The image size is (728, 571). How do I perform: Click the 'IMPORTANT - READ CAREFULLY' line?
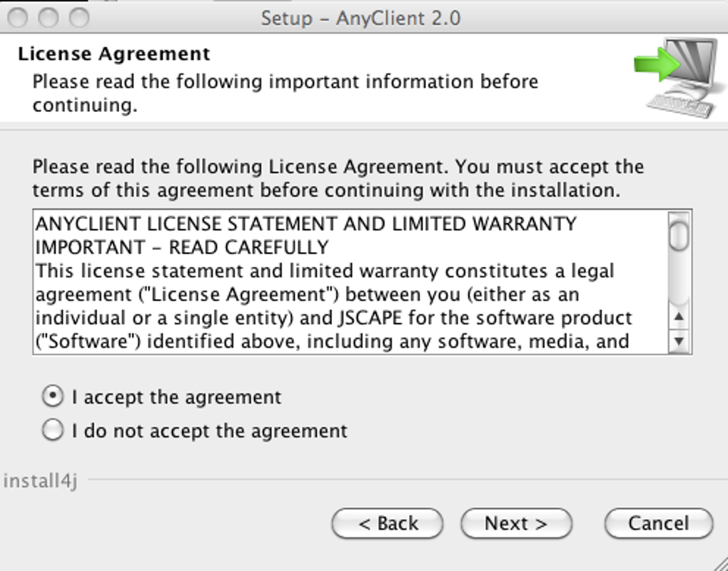coord(182,247)
